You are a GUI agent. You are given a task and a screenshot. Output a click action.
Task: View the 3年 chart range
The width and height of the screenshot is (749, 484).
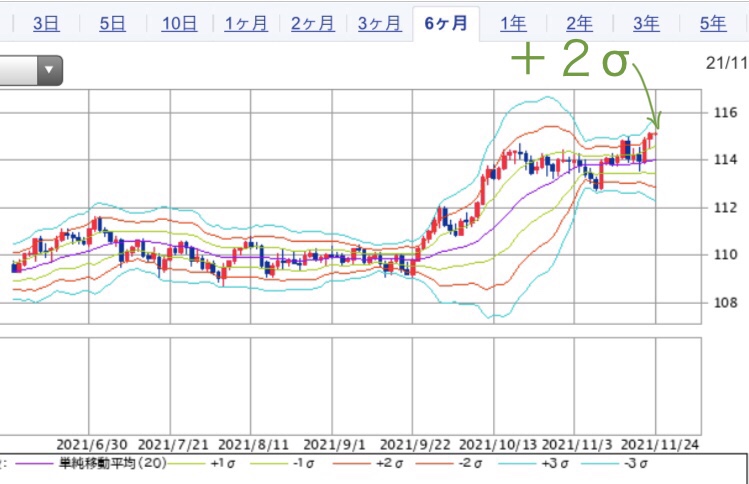pos(646,24)
